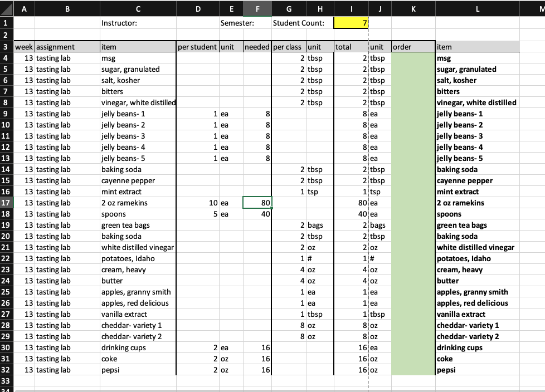Click 'apples, granny smith' in column C
Viewport: 545px width, 392px height.
pos(138,292)
